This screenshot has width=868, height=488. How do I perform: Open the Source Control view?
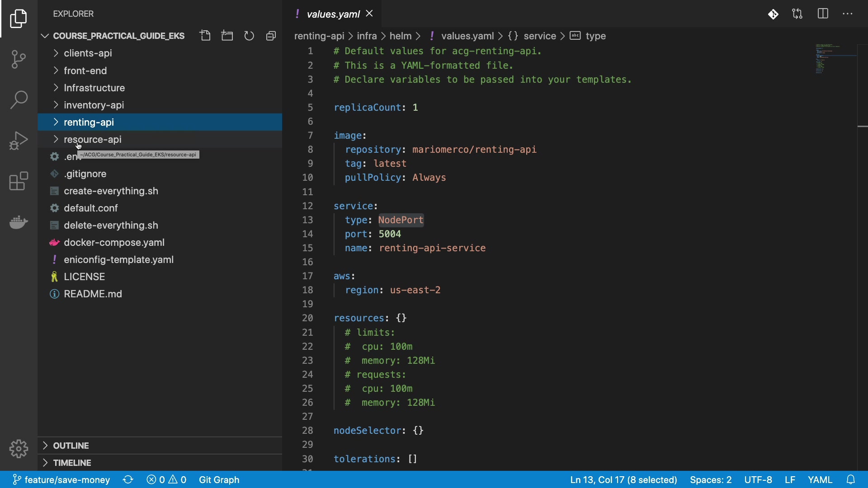19,59
